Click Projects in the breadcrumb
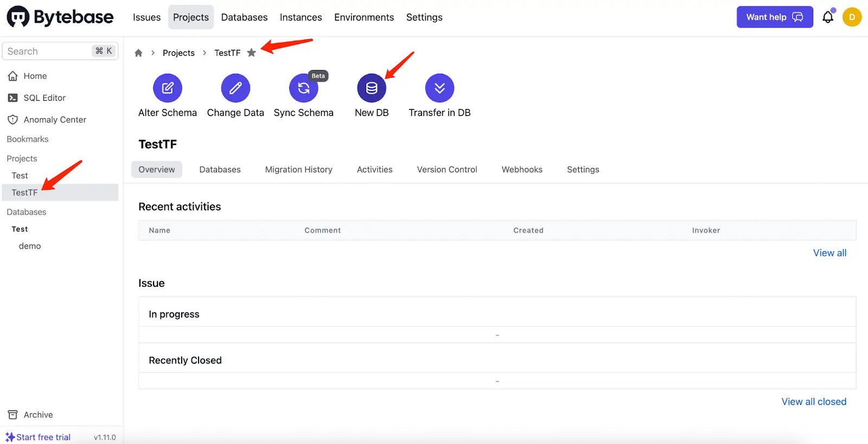 [178, 53]
